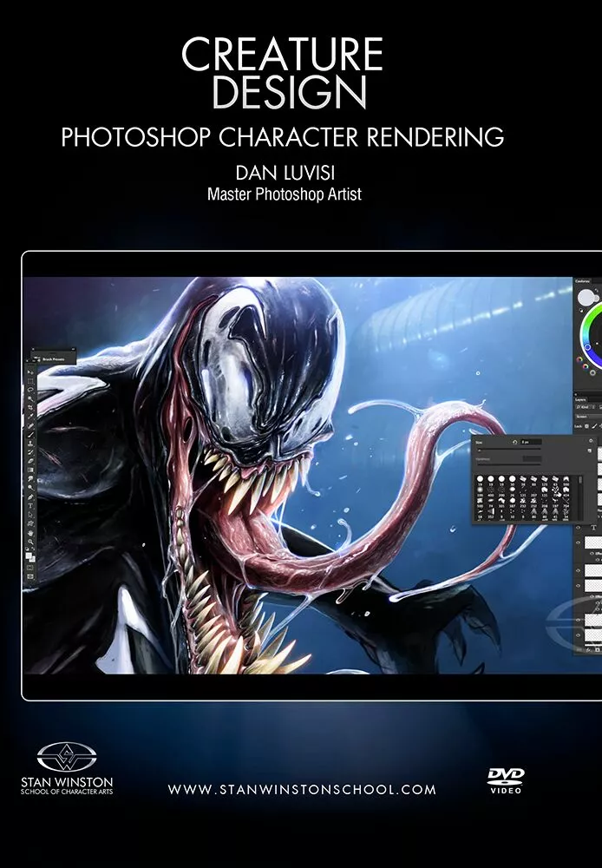Choose the fan-shaped brush preset labeled 352
Image resolution: width=602 pixels, height=868 pixels.
pyautogui.click(x=491, y=511)
